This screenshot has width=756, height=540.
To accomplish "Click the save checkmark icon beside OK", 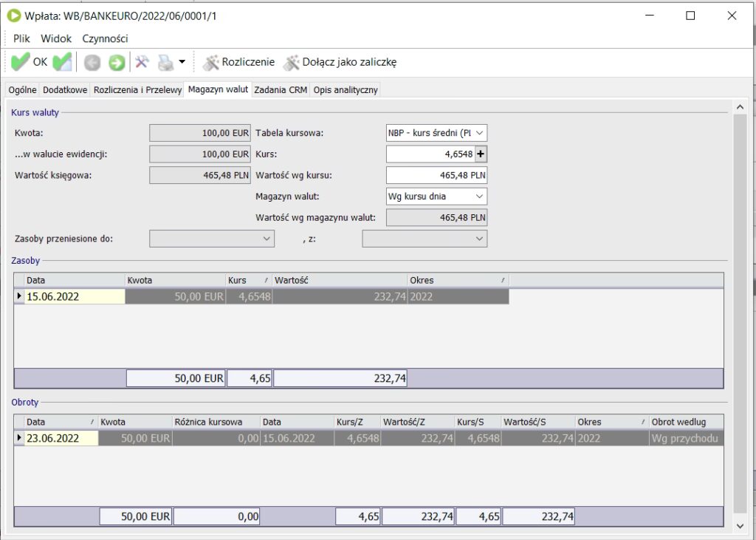I will pos(62,62).
